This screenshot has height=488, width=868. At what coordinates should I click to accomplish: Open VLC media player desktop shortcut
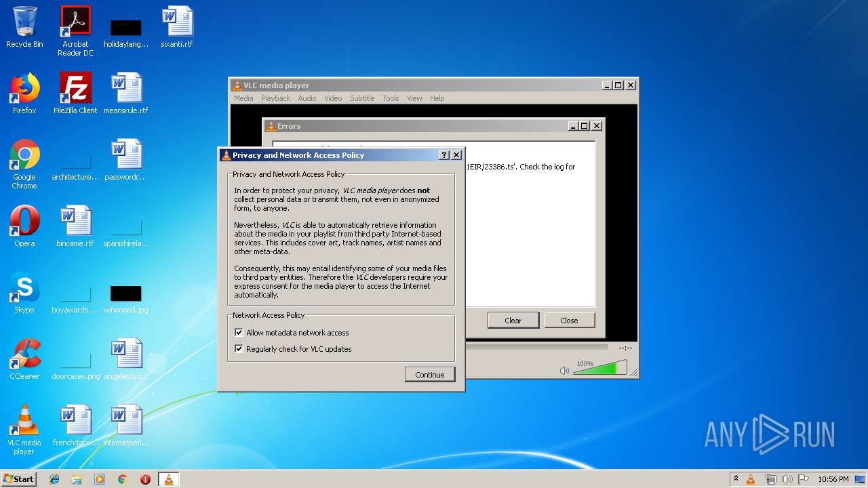pos(24,430)
